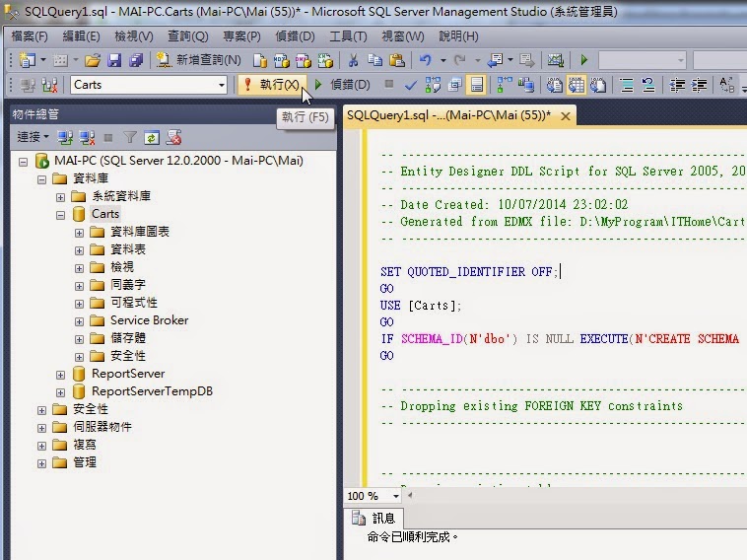Expand the 資料表 tables folder
747x560 pixels.
tap(79, 250)
